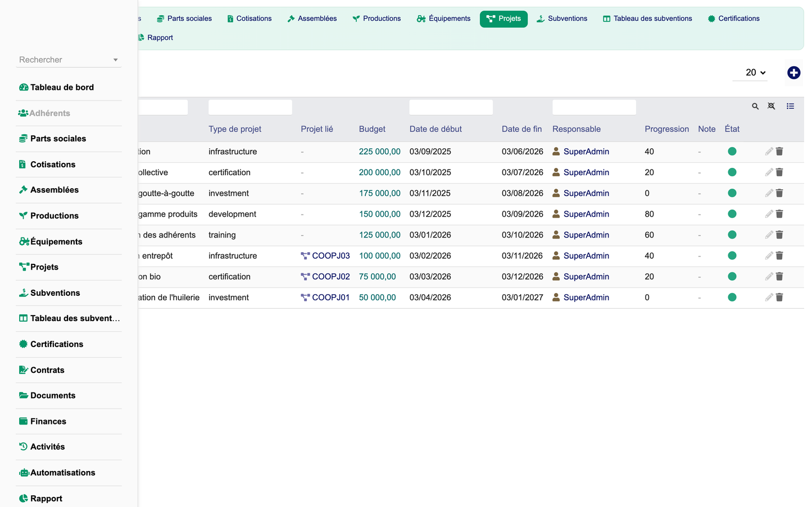This screenshot has width=812, height=507.
Task: Open SuperAdmin in the 50 000,00 row
Action: coord(581,298)
